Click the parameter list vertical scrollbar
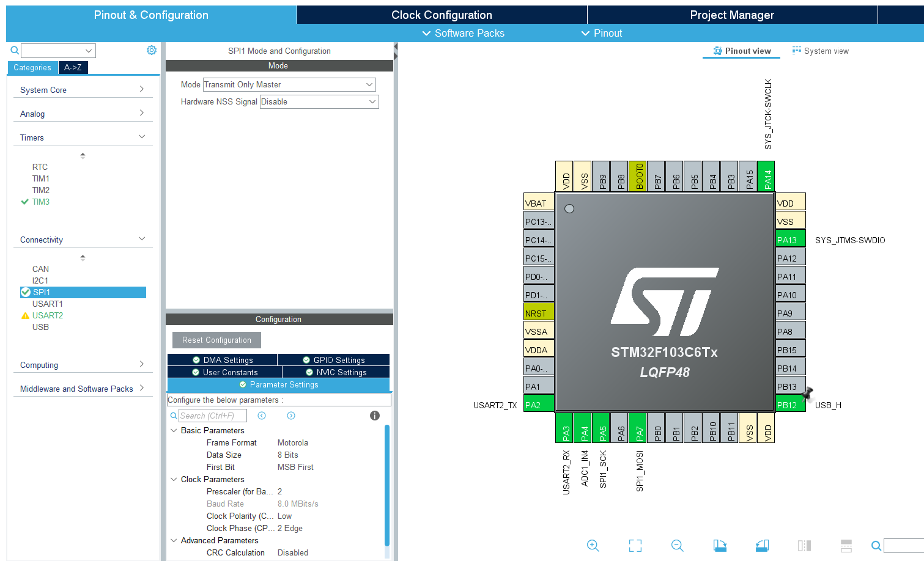Screen dimensions: 924x561 click(x=386, y=485)
